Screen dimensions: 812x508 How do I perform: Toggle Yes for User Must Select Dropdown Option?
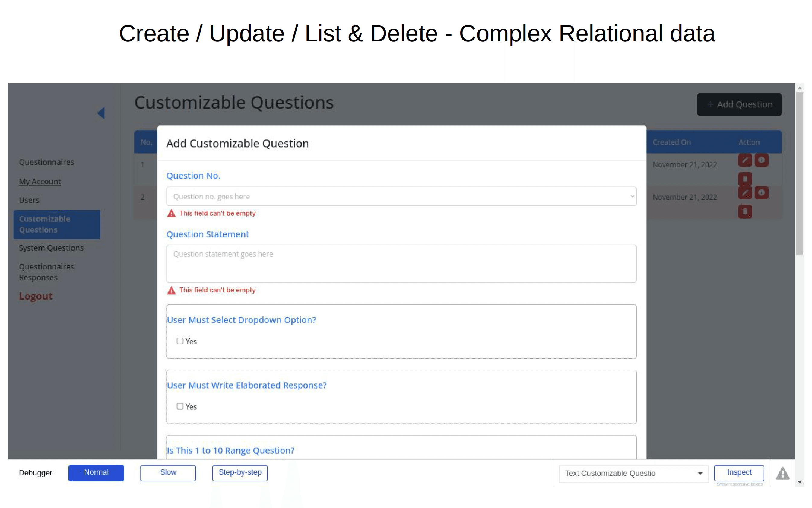181,341
